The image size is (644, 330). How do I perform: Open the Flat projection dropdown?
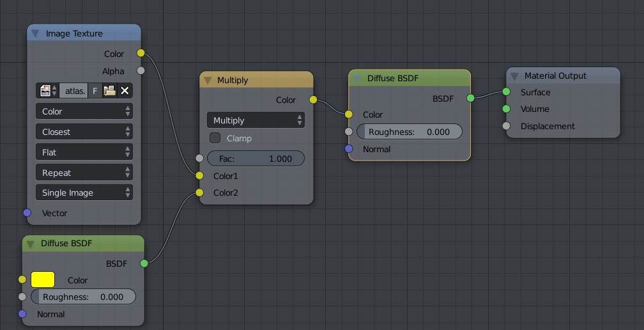84,152
